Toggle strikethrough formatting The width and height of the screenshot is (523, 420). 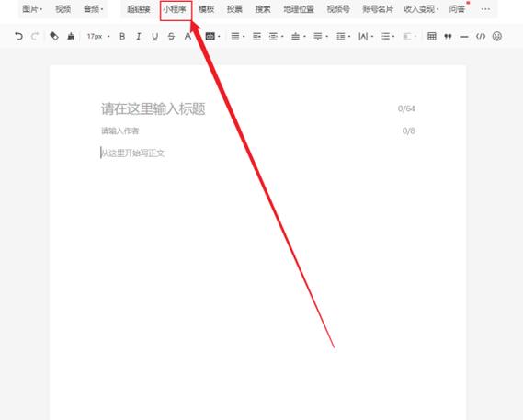pos(171,37)
